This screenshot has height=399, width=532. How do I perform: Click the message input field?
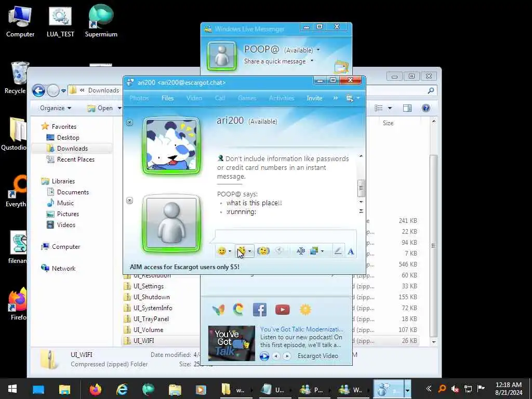[286, 236]
